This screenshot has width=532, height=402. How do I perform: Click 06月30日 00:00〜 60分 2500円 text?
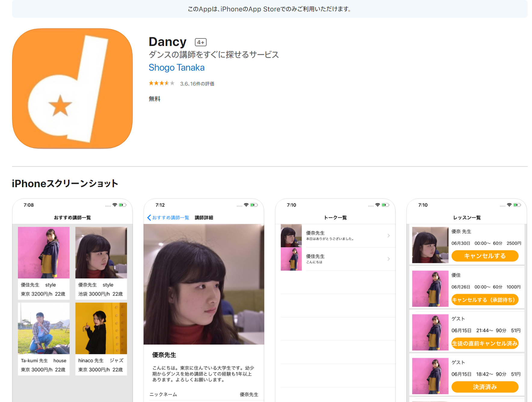click(x=486, y=243)
